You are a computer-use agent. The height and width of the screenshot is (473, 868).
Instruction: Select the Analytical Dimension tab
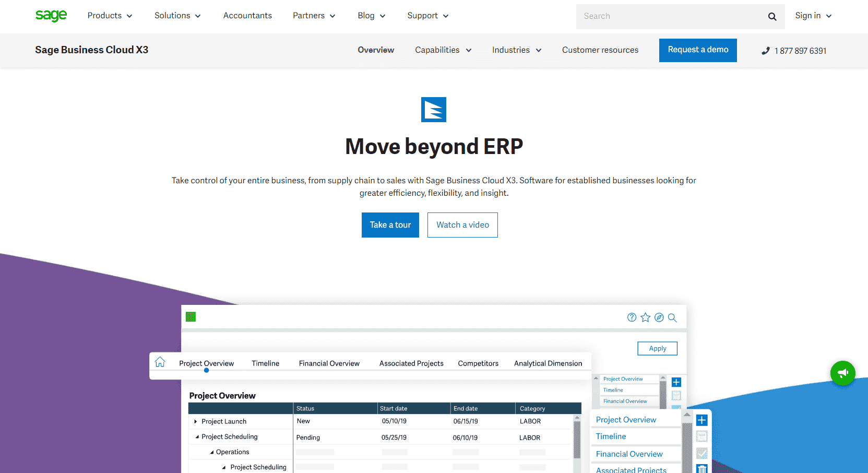548,363
